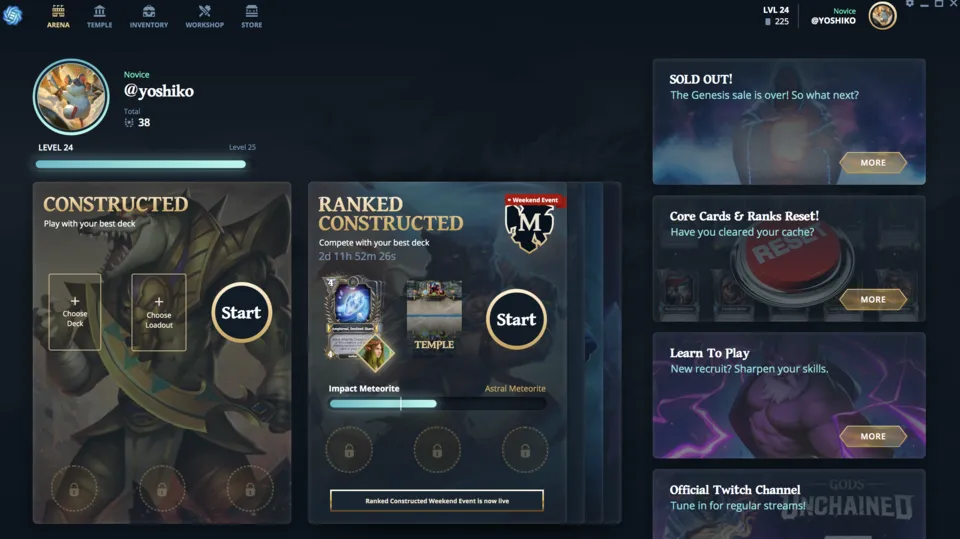
Task: Open the Store tab
Action: [252, 17]
